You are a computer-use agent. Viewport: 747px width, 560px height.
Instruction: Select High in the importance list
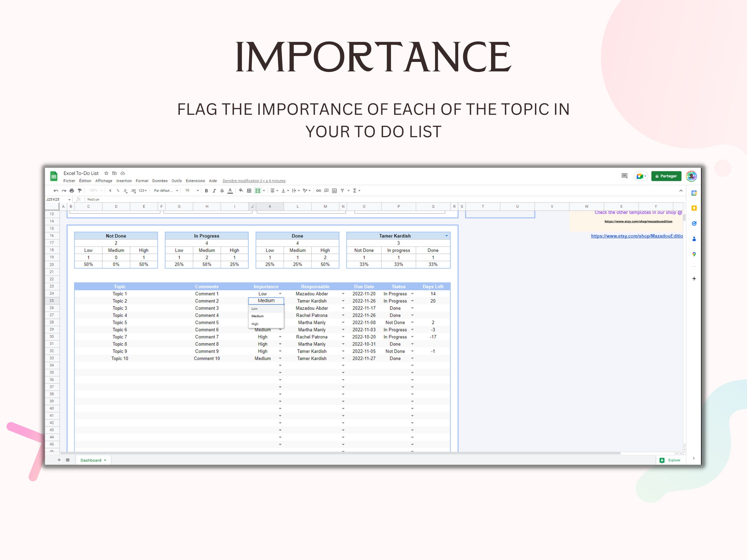[x=266, y=324]
